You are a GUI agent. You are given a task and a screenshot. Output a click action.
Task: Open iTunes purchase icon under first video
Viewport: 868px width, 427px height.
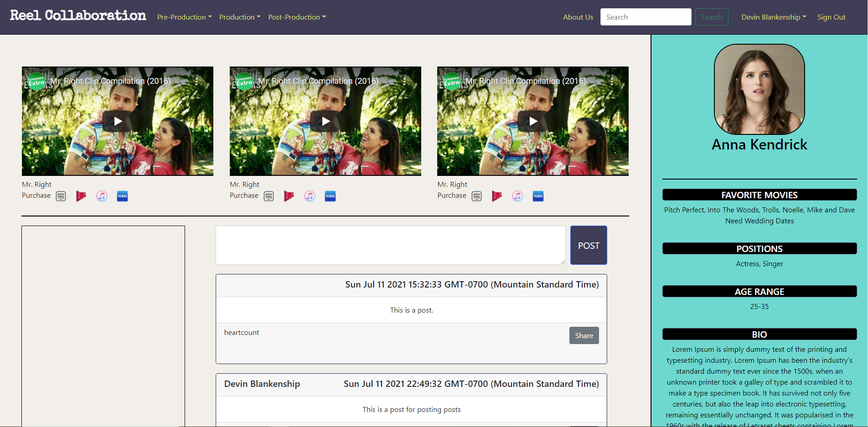tap(102, 196)
